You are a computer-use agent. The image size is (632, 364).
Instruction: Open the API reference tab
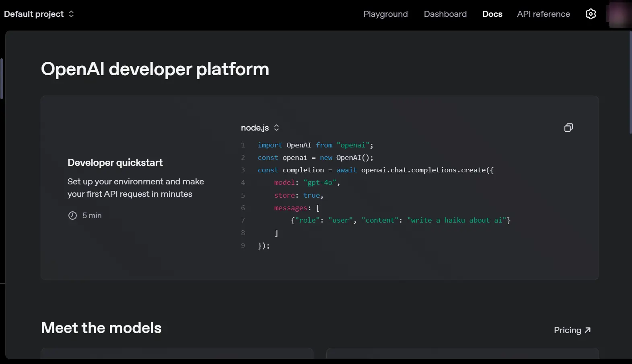[543, 14]
